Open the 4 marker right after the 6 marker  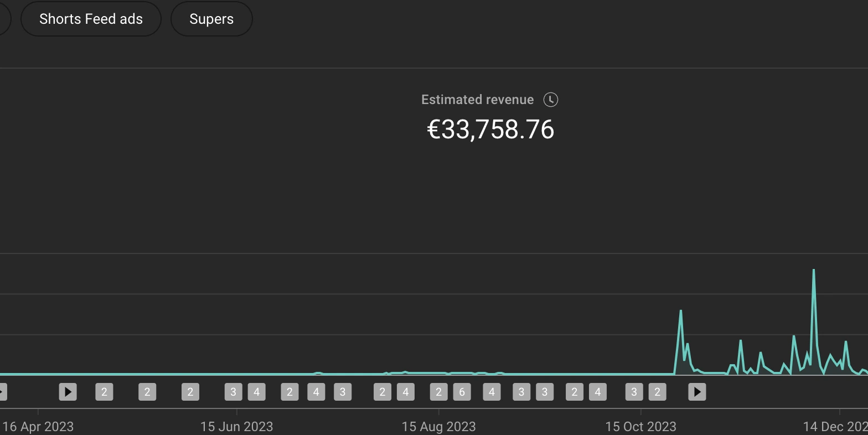pyautogui.click(x=492, y=392)
